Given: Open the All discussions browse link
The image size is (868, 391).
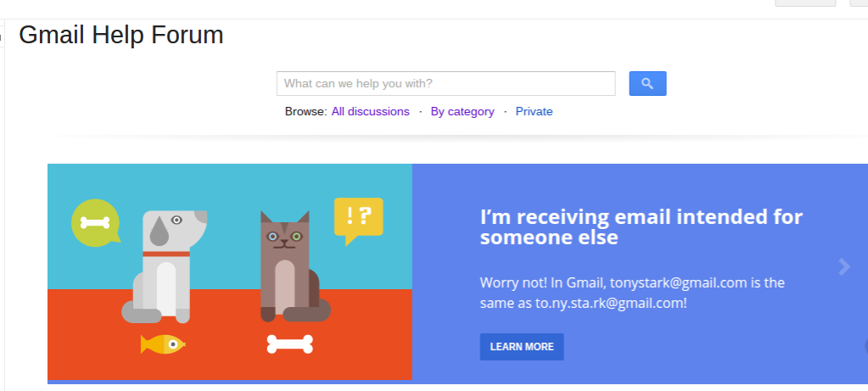Looking at the screenshot, I should (x=370, y=112).
